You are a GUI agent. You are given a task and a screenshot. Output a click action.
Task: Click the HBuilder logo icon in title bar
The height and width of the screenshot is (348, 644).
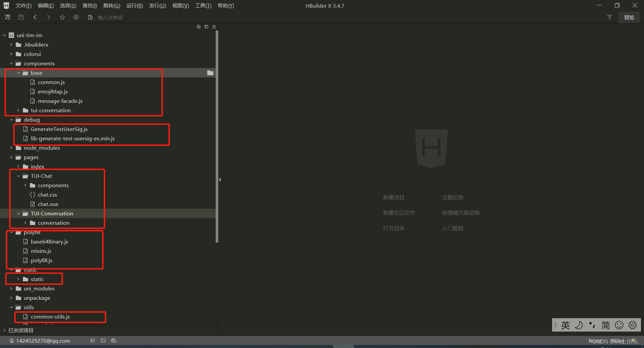6,6
